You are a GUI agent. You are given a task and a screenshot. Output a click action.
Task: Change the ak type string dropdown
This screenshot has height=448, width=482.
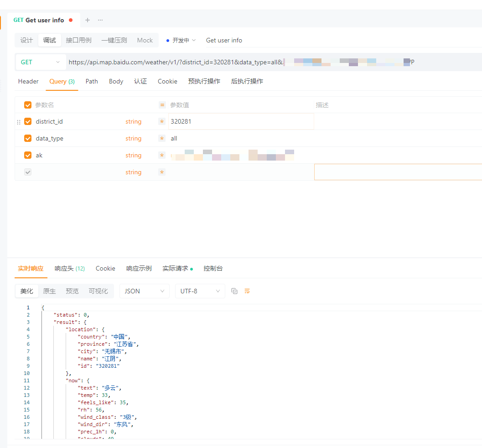point(134,155)
